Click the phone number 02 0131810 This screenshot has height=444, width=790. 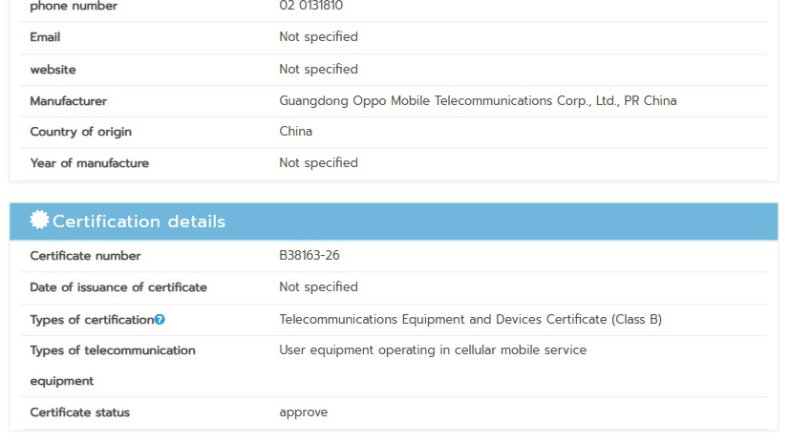click(313, 6)
